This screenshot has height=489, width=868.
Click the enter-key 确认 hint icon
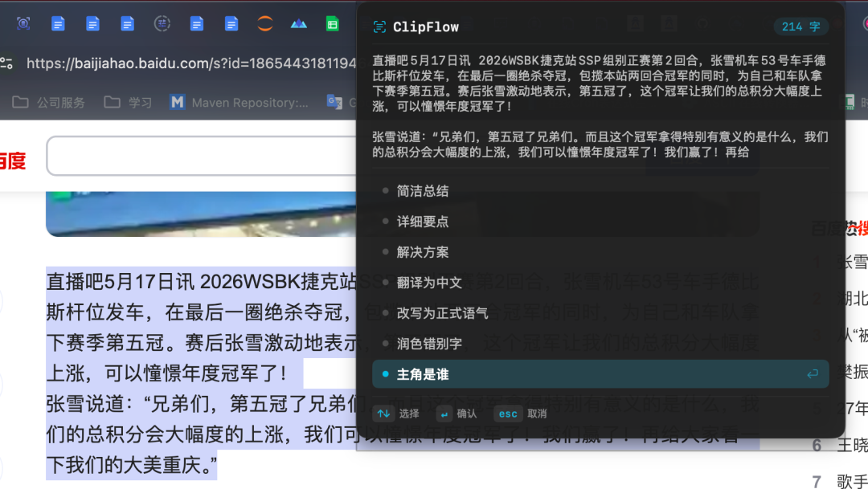[x=444, y=414]
